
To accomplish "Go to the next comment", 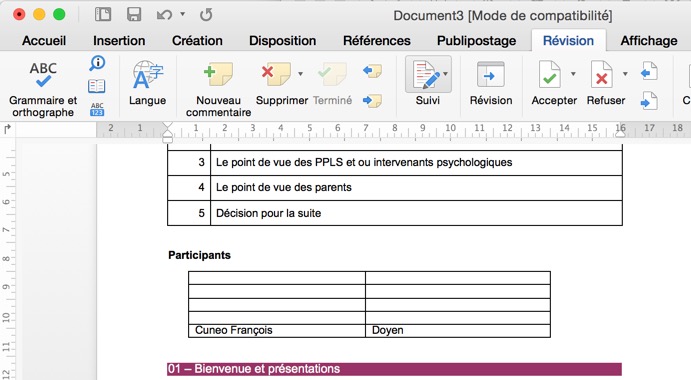I will (x=372, y=101).
